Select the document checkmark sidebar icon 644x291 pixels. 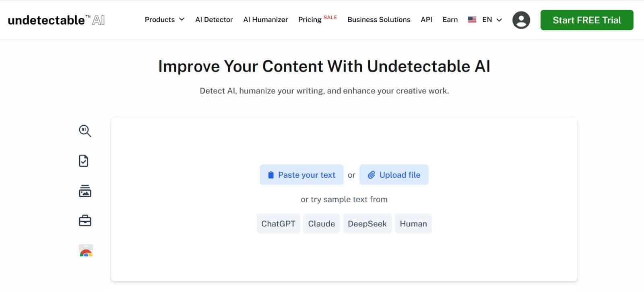coord(84,161)
